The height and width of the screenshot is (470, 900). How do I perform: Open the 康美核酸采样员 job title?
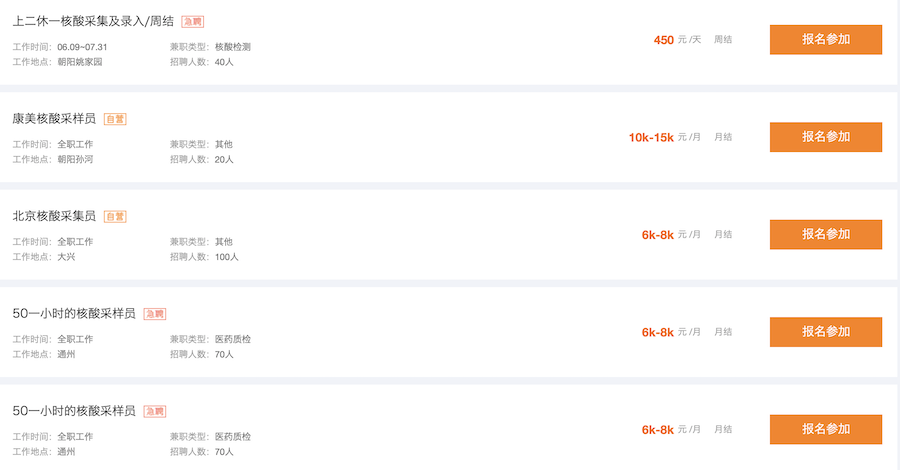click(x=54, y=119)
